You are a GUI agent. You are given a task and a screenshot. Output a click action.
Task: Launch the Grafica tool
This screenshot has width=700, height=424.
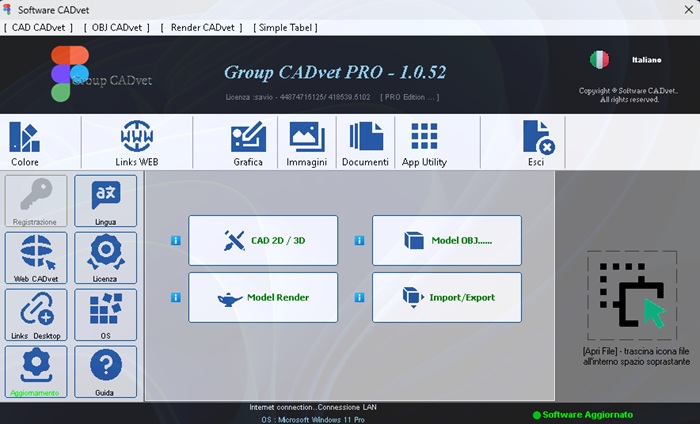click(248, 143)
